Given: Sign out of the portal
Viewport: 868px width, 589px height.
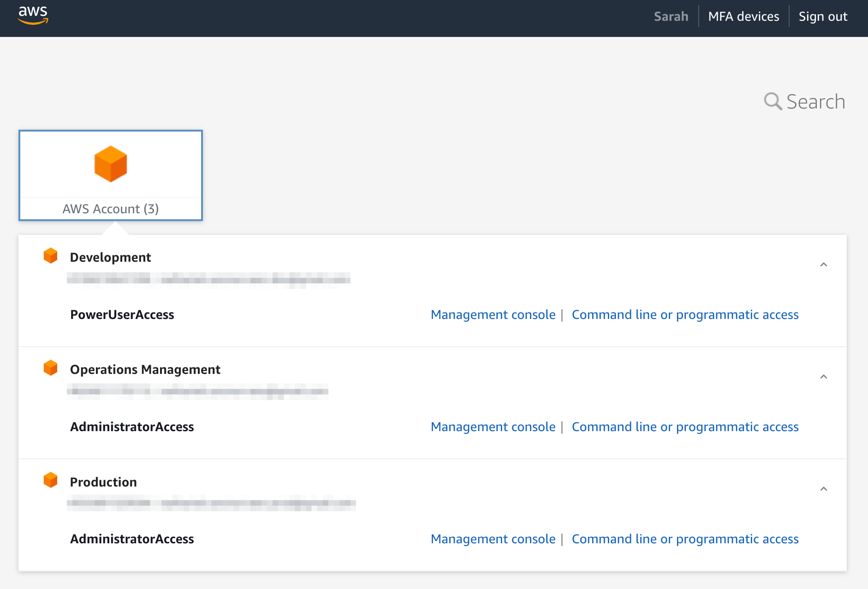Looking at the screenshot, I should [823, 17].
